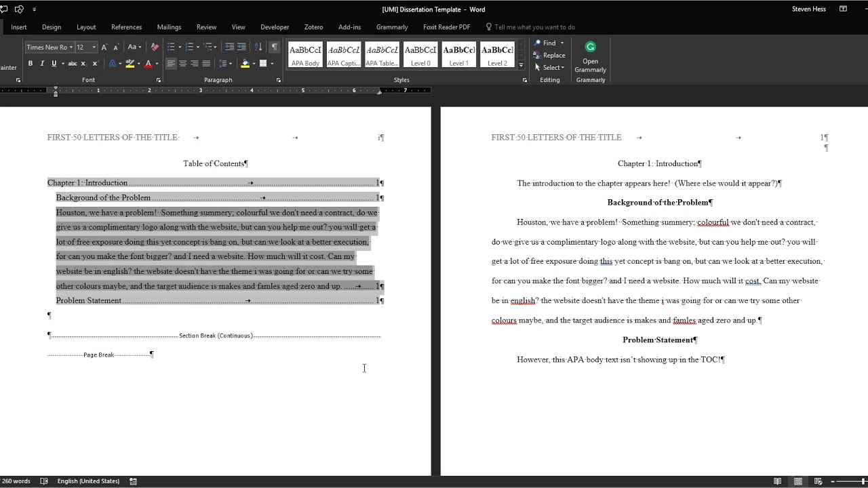The width and height of the screenshot is (868, 488).
Task: Open the Select dropdown in Editing
Action: click(x=549, y=67)
